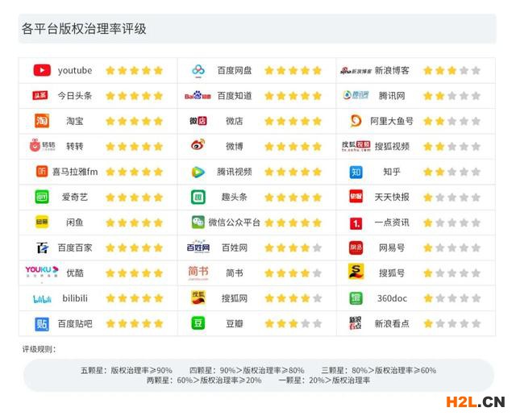Click the bilibili logo icon
This screenshot has width=516, height=420.
[x=42, y=298]
